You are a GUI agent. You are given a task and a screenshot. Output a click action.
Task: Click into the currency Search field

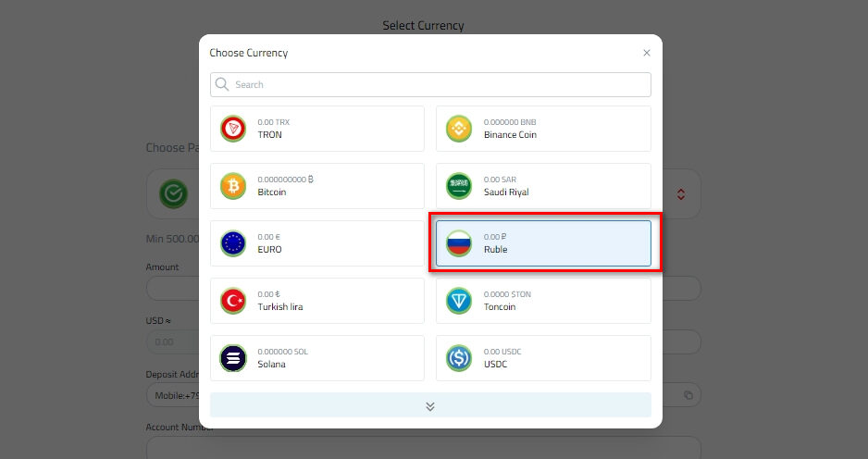[x=430, y=85]
